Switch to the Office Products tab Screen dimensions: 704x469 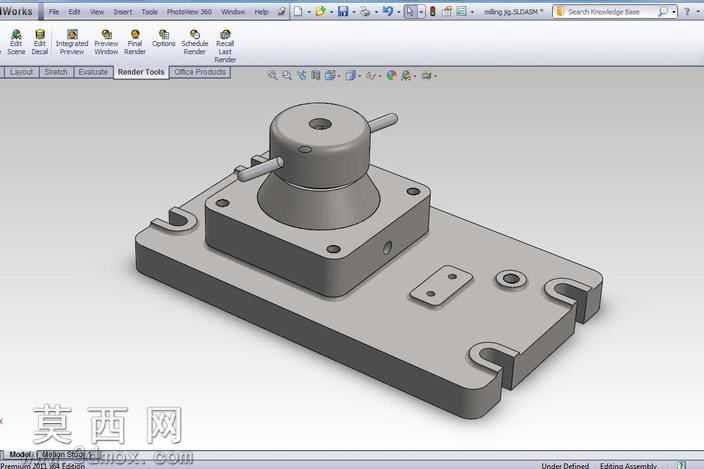[x=200, y=72]
